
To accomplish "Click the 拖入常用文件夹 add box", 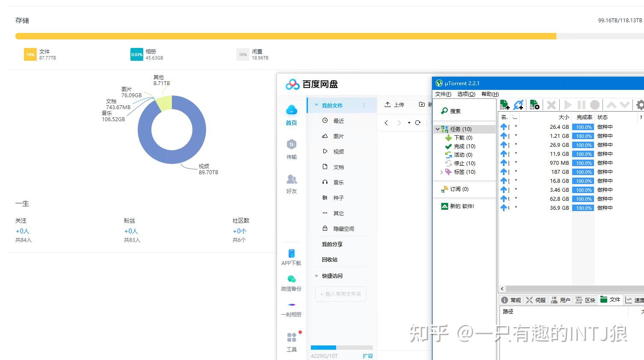I will (341, 294).
